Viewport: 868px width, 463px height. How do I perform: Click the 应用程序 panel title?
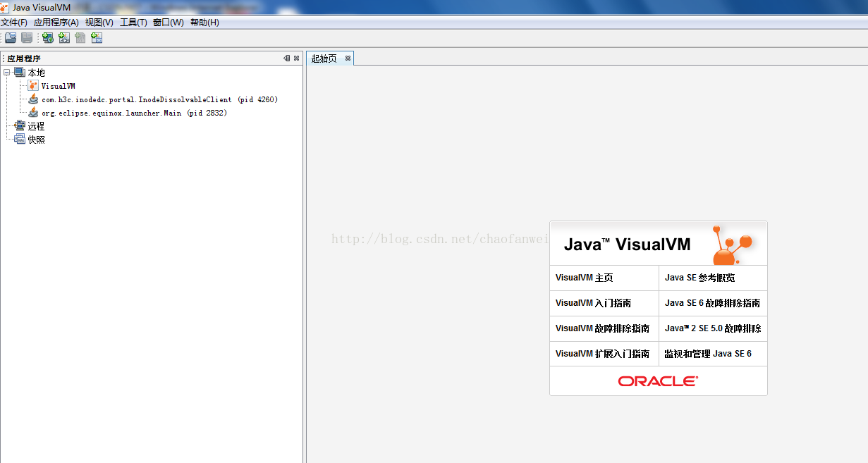click(x=24, y=58)
